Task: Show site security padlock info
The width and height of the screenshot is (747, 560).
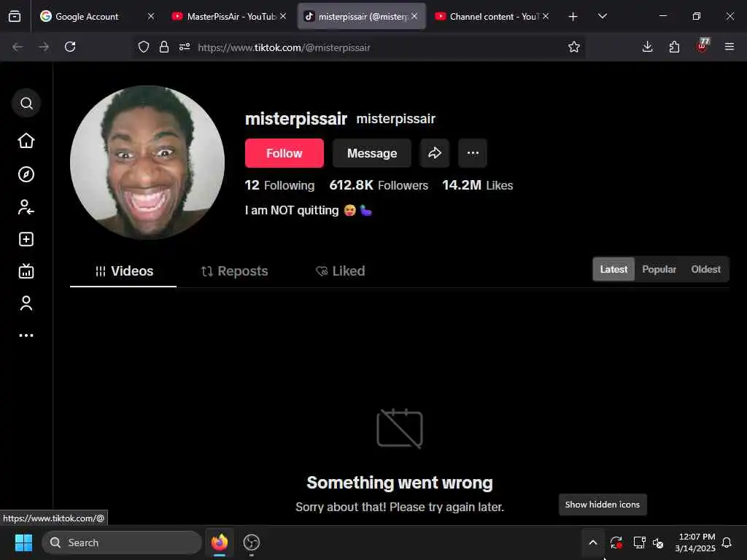Action: [x=164, y=47]
